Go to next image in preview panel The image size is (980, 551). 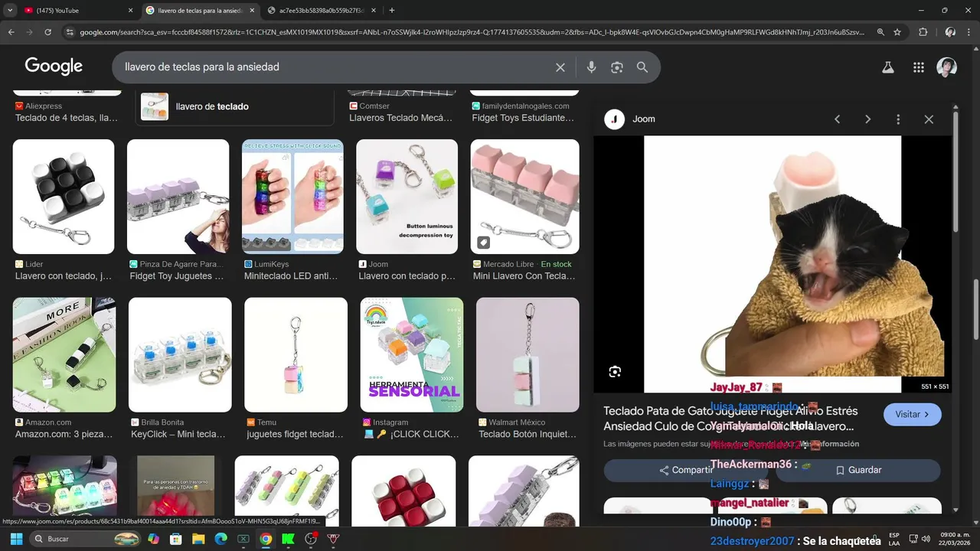(867, 119)
